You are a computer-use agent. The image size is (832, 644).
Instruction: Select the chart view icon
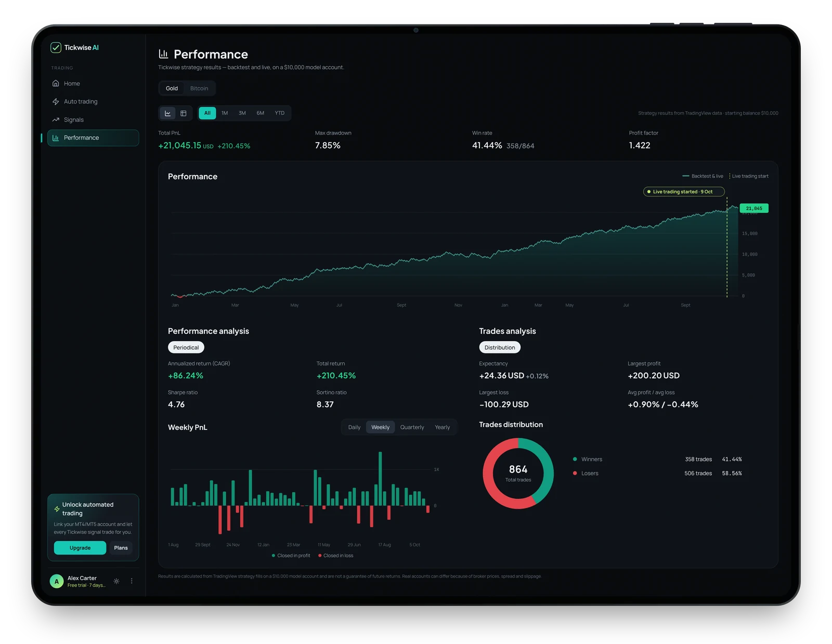167,113
